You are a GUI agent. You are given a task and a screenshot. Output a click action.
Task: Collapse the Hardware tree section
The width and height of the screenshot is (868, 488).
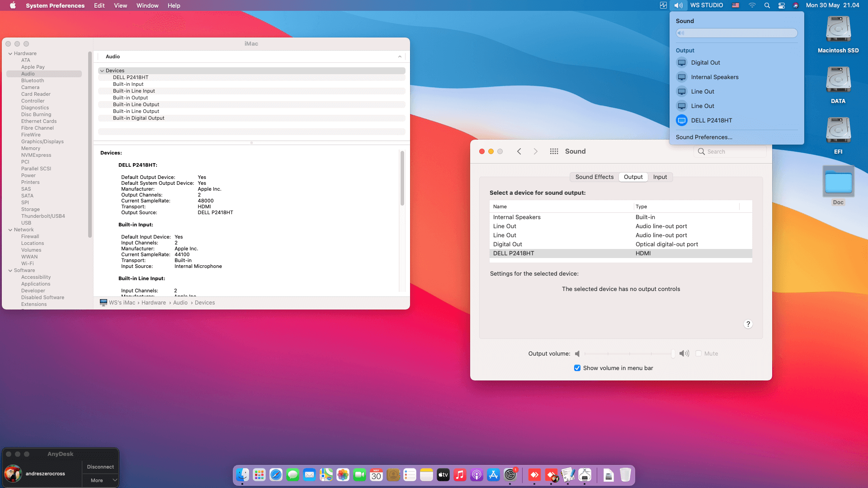coord(10,53)
